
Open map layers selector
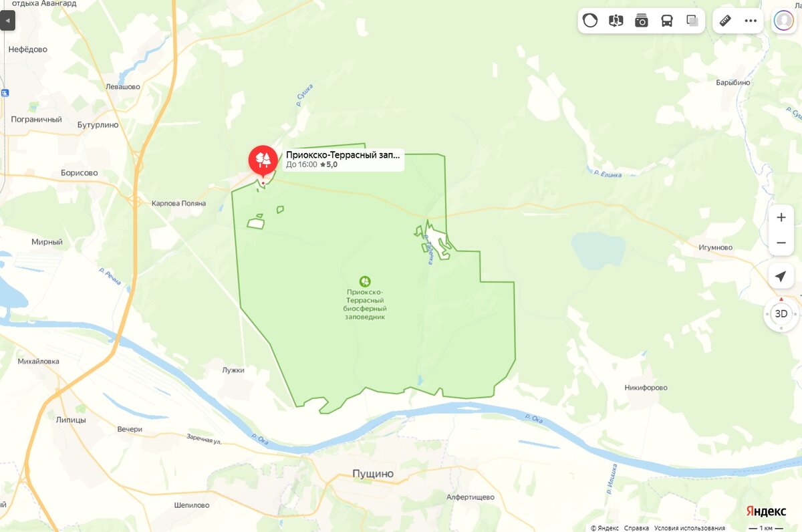coord(692,21)
